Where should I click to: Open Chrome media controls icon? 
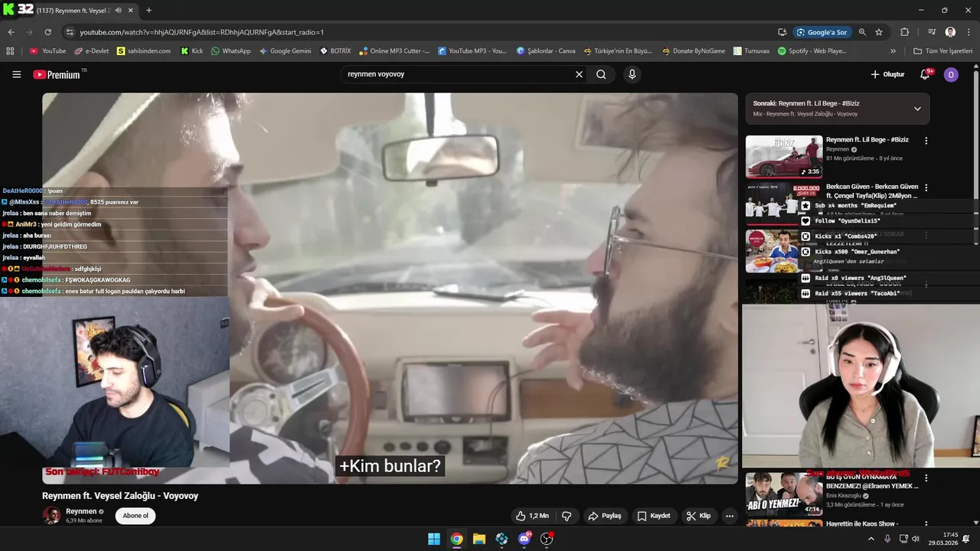tap(932, 32)
